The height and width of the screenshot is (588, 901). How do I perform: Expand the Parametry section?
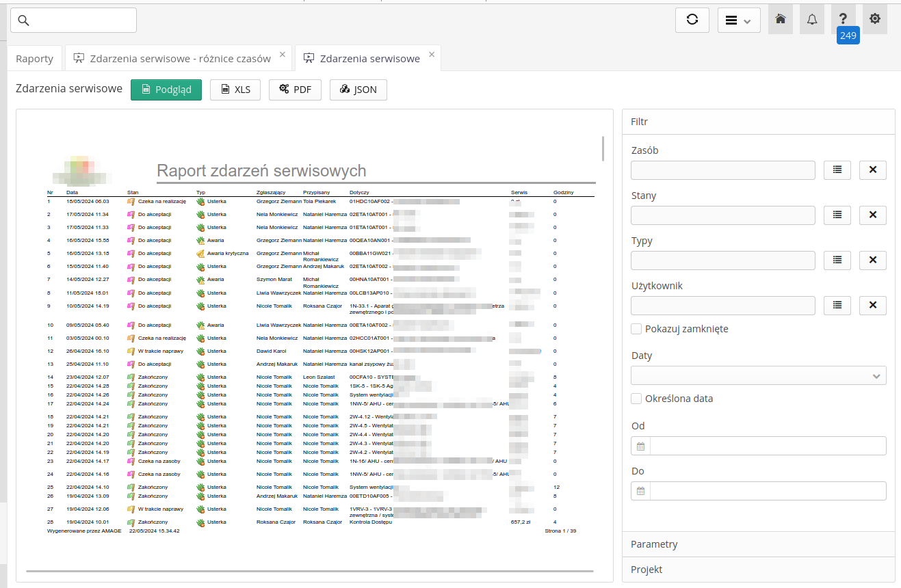[x=654, y=544]
